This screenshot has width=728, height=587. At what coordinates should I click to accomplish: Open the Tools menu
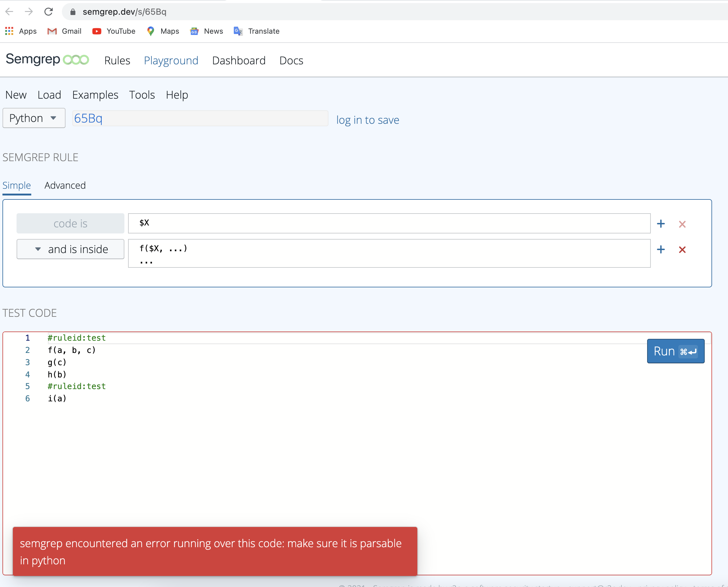[x=142, y=95]
